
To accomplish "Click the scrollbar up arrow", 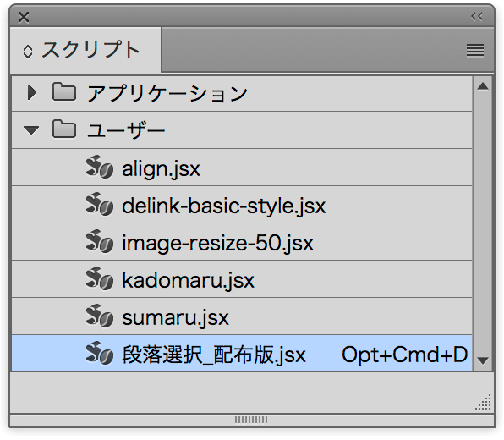I will pyautogui.click(x=483, y=86).
